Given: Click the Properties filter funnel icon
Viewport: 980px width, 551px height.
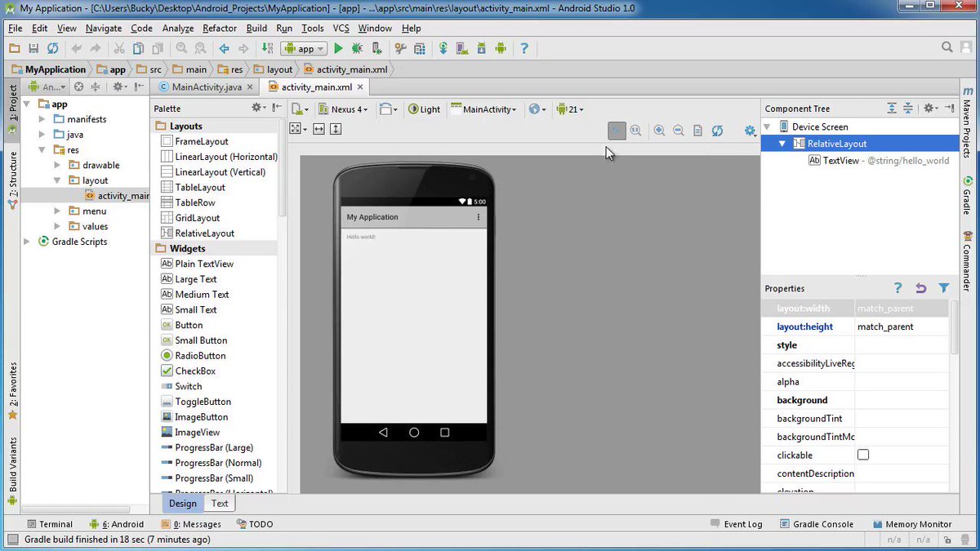Looking at the screenshot, I should click(944, 288).
